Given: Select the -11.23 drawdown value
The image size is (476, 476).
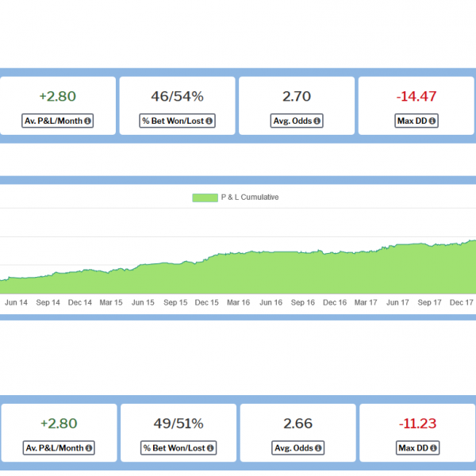Looking at the screenshot, I should 417,424.
